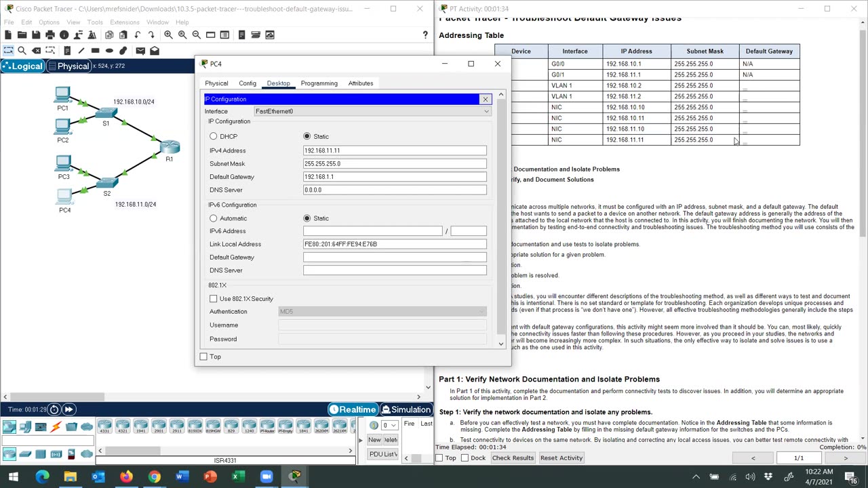Select the DHCP radio button for IPv4
The height and width of the screenshot is (488, 868).
coord(214,136)
